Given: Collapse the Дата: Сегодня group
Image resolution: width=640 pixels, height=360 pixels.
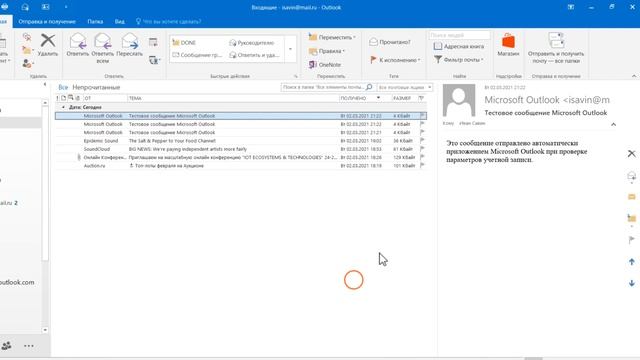Looking at the screenshot, I should 63,107.
